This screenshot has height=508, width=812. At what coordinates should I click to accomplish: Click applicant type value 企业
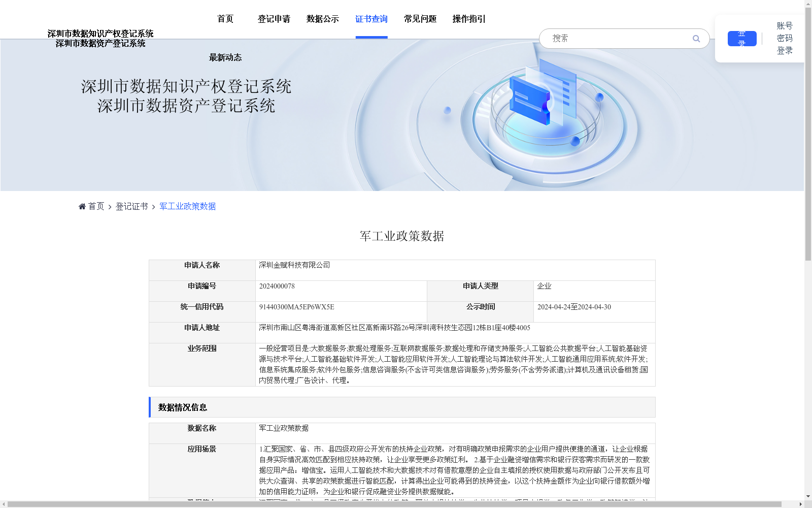pyautogui.click(x=544, y=286)
